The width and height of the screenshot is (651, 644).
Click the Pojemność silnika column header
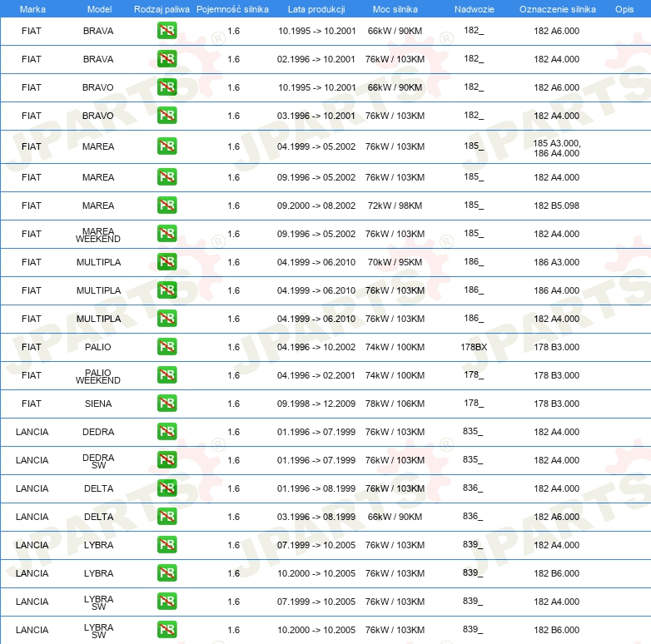click(232, 9)
